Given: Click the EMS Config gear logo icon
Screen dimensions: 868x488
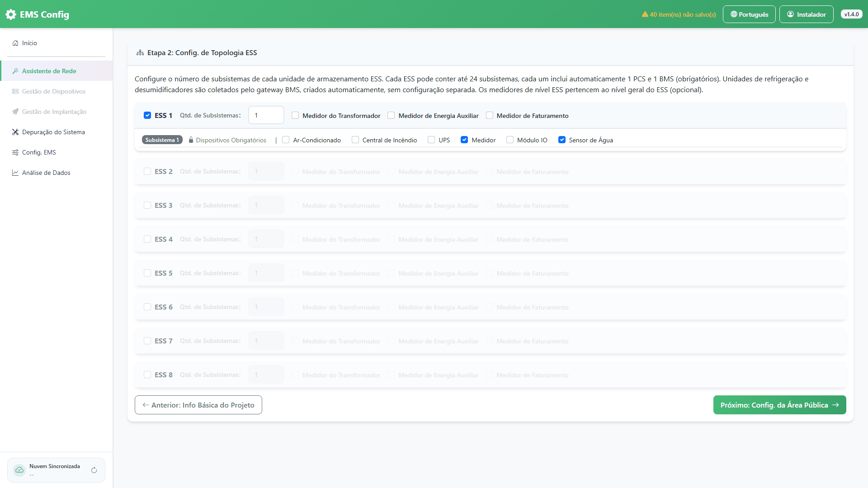Looking at the screenshot, I should tap(11, 14).
